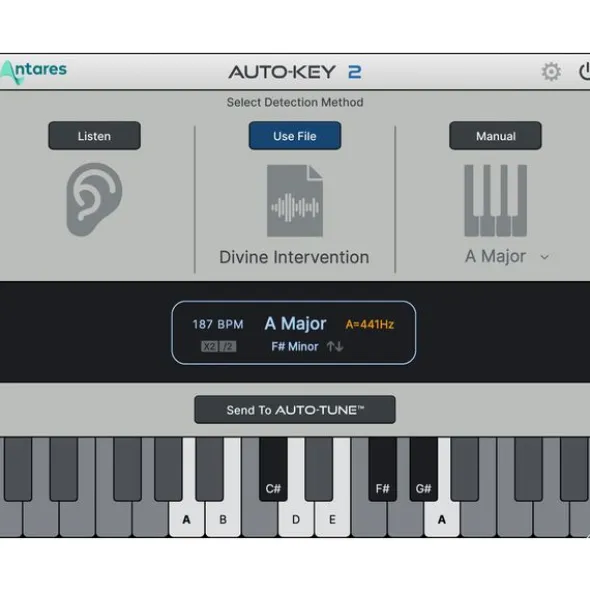
Task: Click the A Major detected key
Action: point(295,324)
